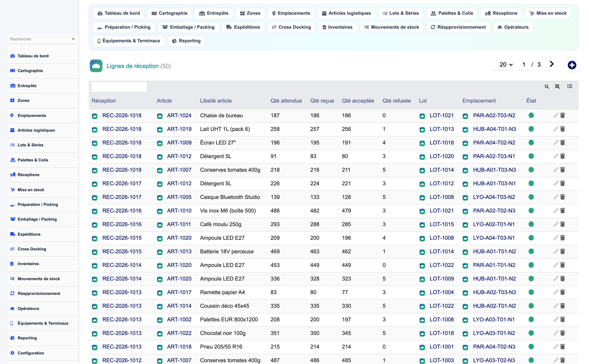Go to next page arrow
The width and height of the screenshot is (589, 364).
click(x=551, y=64)
